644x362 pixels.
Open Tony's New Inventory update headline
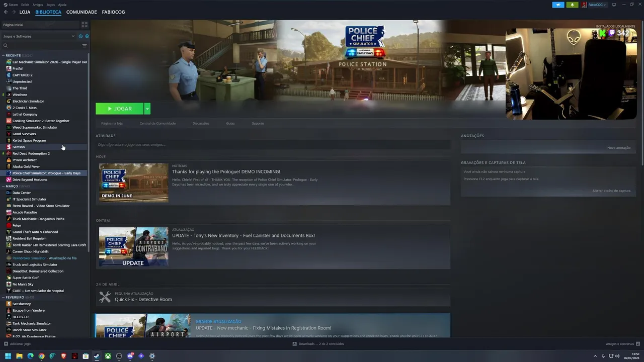click(x=244, y=235)
